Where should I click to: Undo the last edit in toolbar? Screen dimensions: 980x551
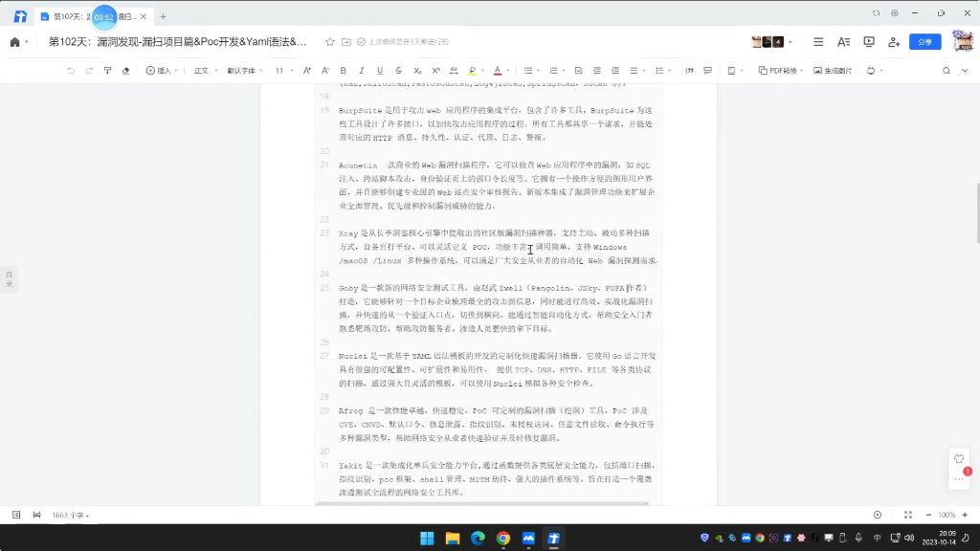pos(71,71)
